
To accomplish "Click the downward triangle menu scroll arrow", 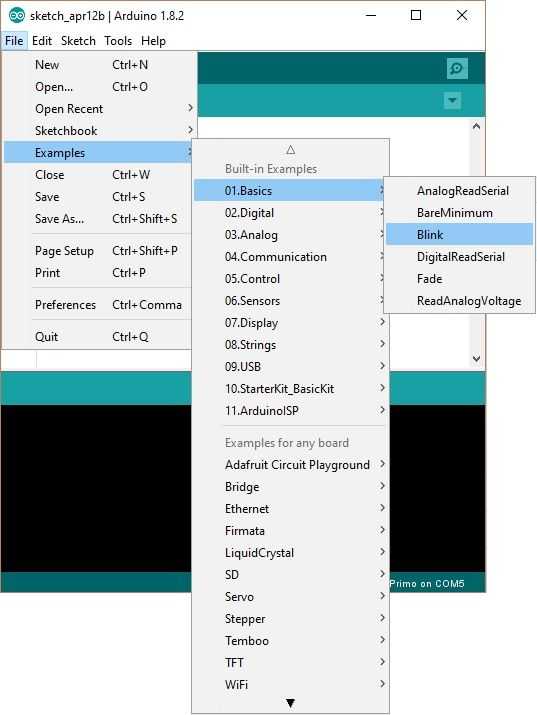I will tap(290, 703).
